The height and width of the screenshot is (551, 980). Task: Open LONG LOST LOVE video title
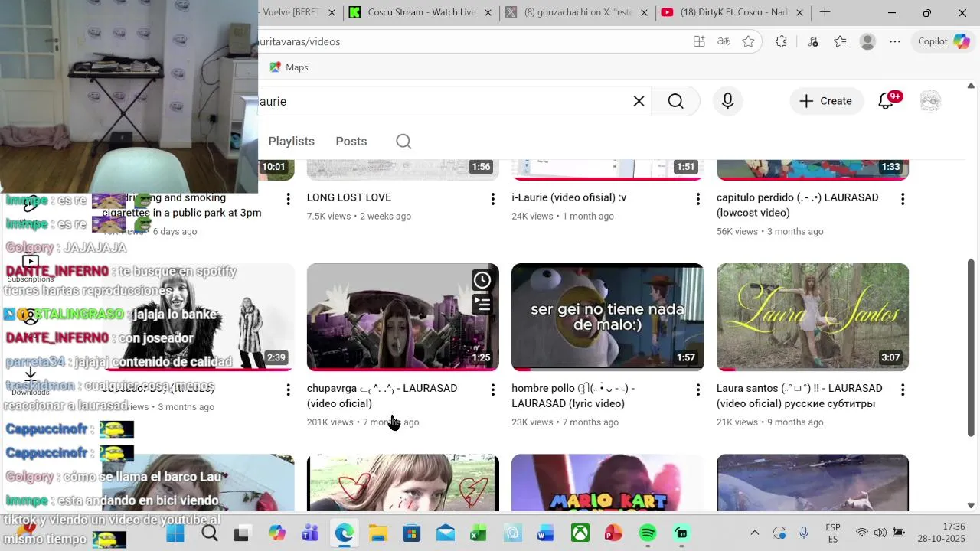(x=349, y=197)
